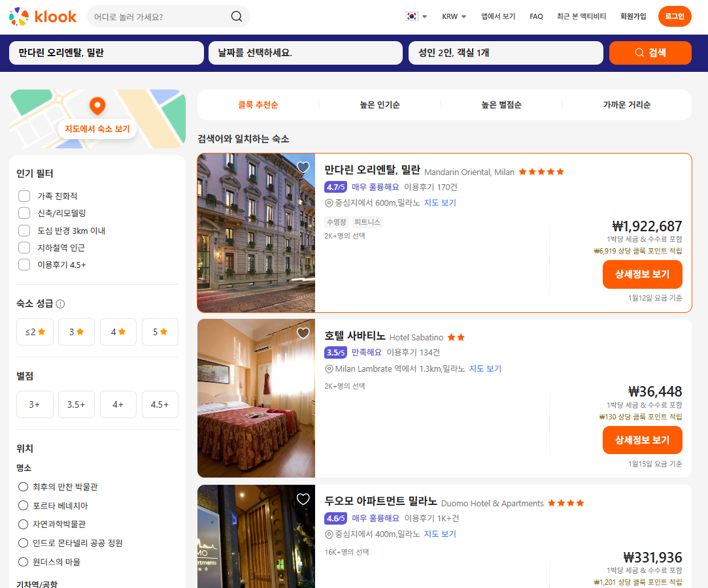Click the 4.7/5 rating badge
The height and width of the screenshot is (588, 708).
tap(335, 187)
